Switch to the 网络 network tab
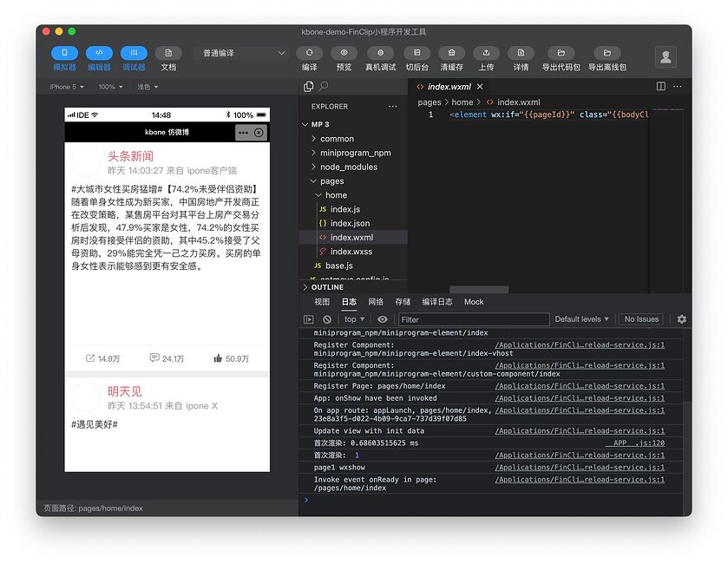Screen dimensions: 728x564 coord(376,302)
